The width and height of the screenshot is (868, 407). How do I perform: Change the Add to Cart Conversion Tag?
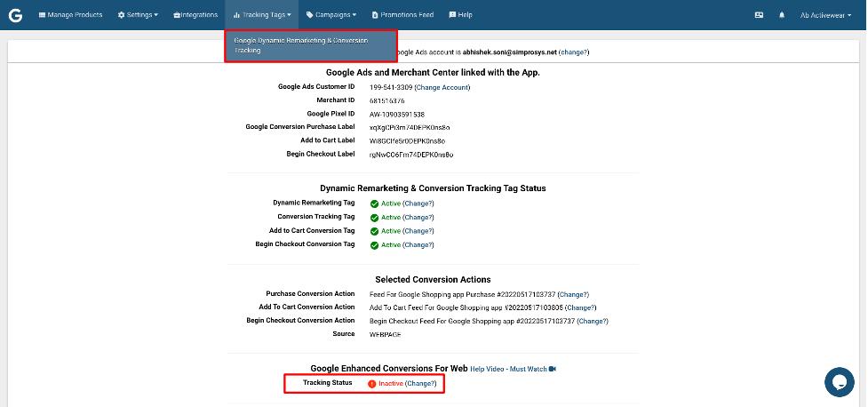(x=418, y=231)
